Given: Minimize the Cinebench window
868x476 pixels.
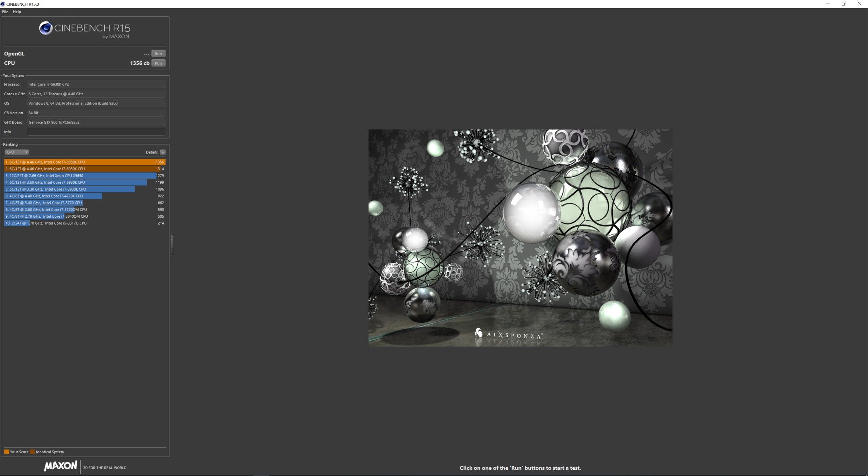Looking at the screenshot, I should [x=828, y=4].
